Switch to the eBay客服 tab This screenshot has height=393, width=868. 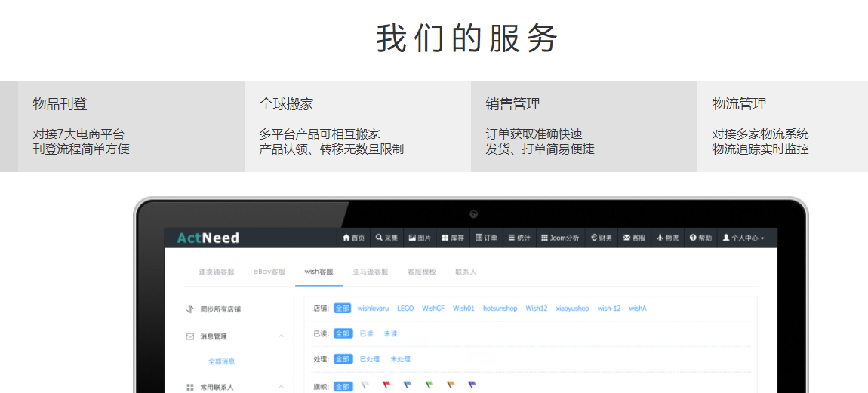(x=269, y=272)
